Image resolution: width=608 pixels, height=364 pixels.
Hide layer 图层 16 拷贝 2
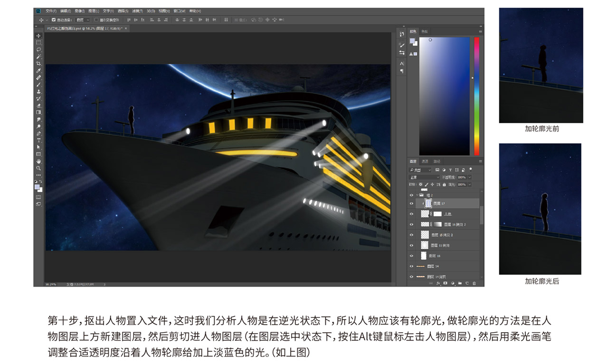coord(411,224)
